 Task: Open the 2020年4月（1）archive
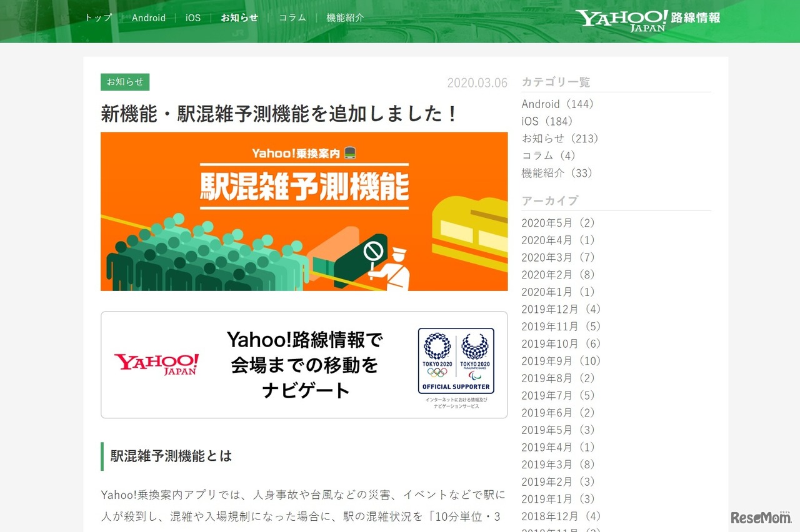click(559, 240)
